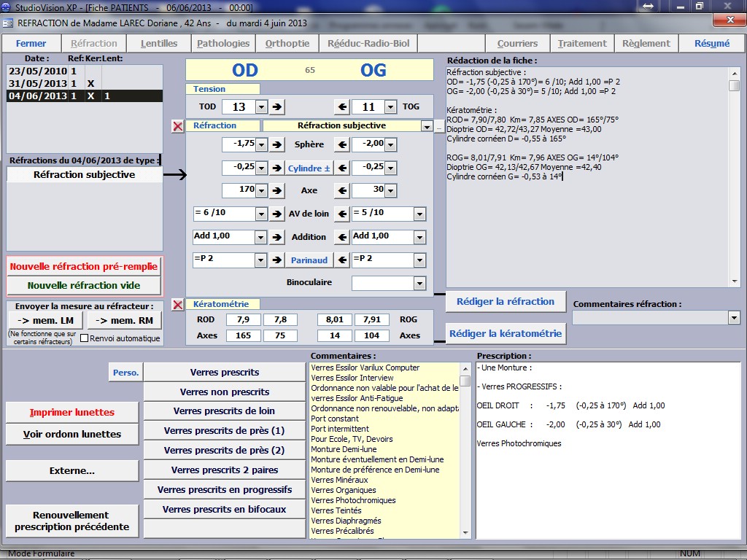Click left arrow beside OG AV de loin

coord(341,214)
